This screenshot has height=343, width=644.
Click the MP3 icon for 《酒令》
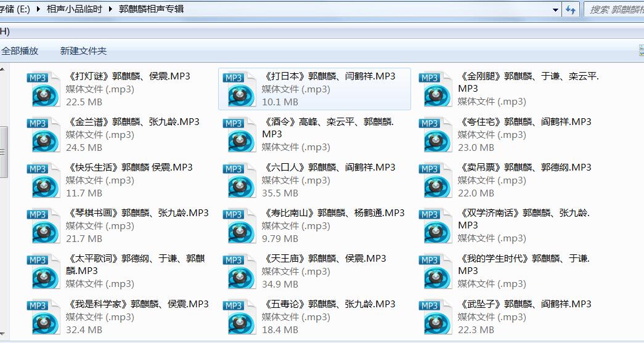pyautogui.click(x=240, y=135)
